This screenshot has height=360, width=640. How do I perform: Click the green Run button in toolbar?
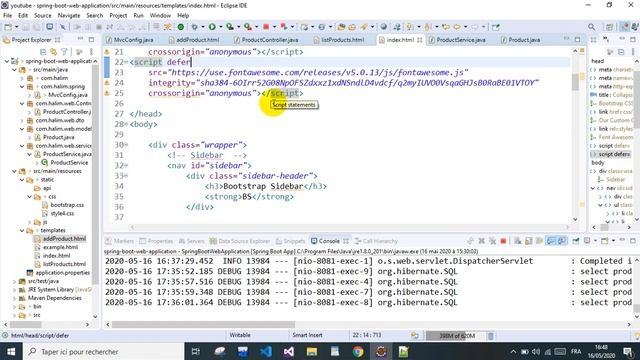click(x=212, y=27)
